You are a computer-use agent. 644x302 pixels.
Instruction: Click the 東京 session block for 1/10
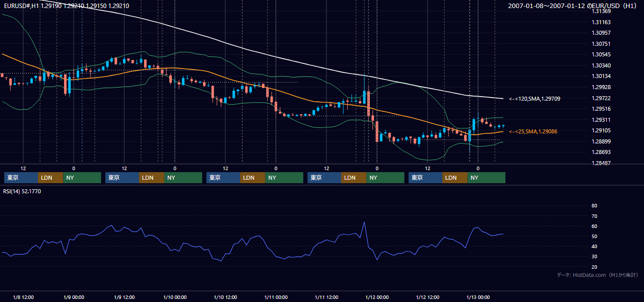(x=223, y=178)
